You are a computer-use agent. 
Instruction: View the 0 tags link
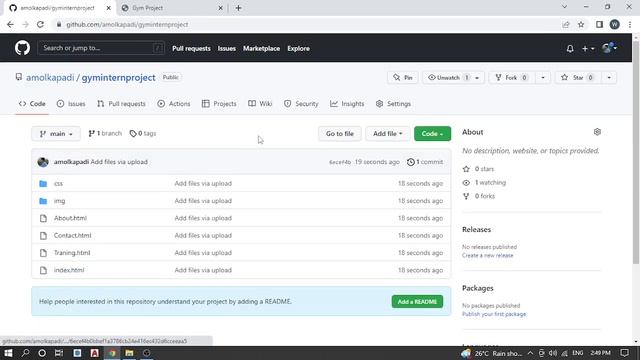(x=143, y=133)
